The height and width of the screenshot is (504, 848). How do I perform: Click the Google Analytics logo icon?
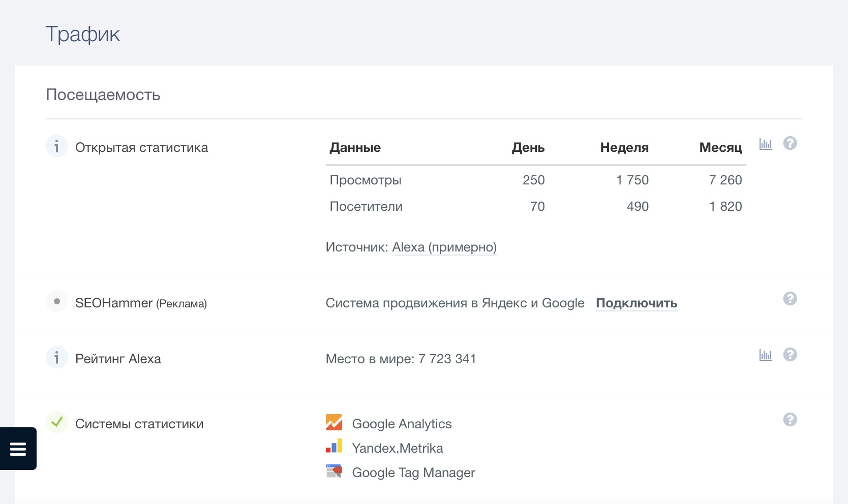(334, 422)
